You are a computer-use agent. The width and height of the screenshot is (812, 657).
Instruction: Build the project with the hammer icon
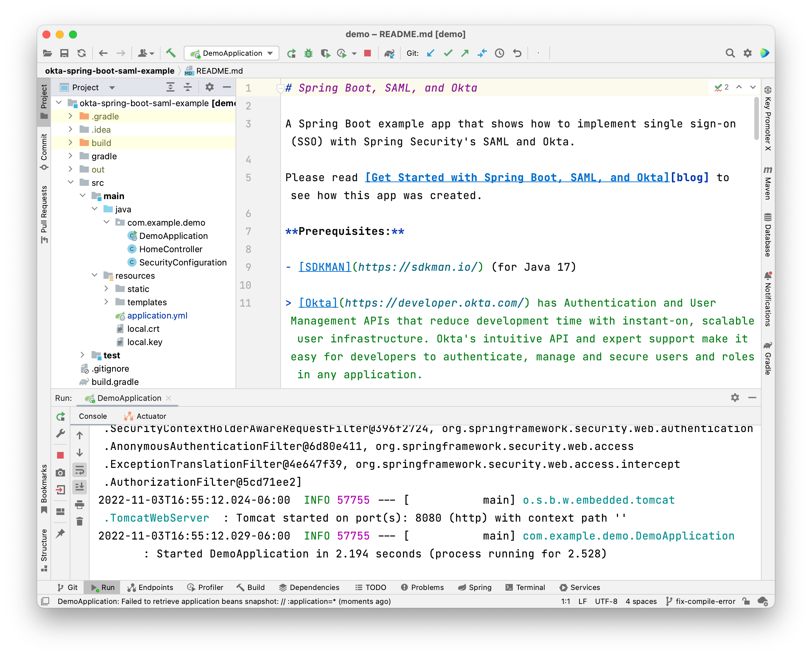[x=170, y=53]
